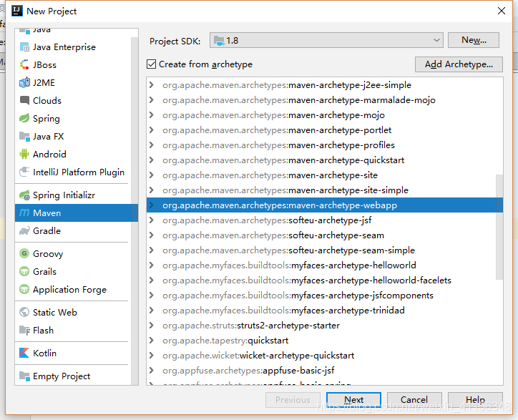Expand the selected maven-archetype-webapp node
The height and width of the screenshot is (420, 518).
pos(152,205)
